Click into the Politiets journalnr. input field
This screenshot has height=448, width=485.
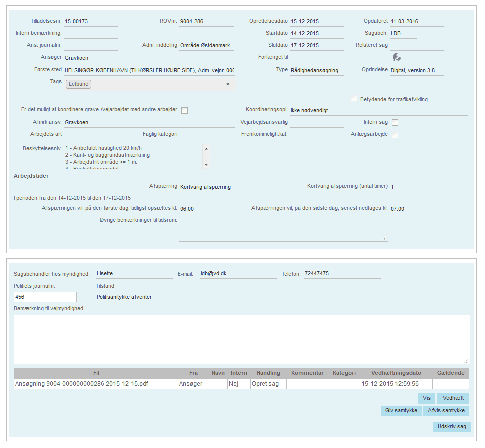[45, 297]
